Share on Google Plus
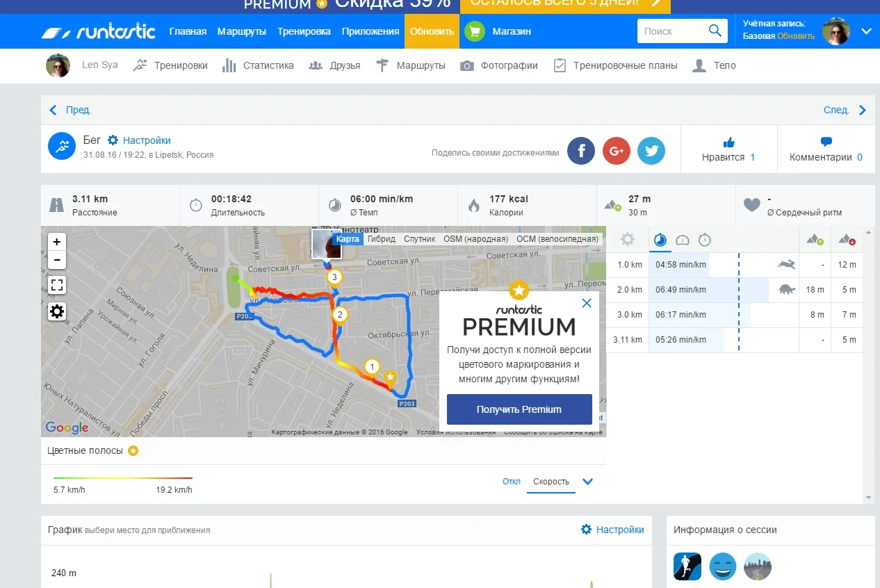The height and width of the screenshot is (588, 880). coord(616,150)
